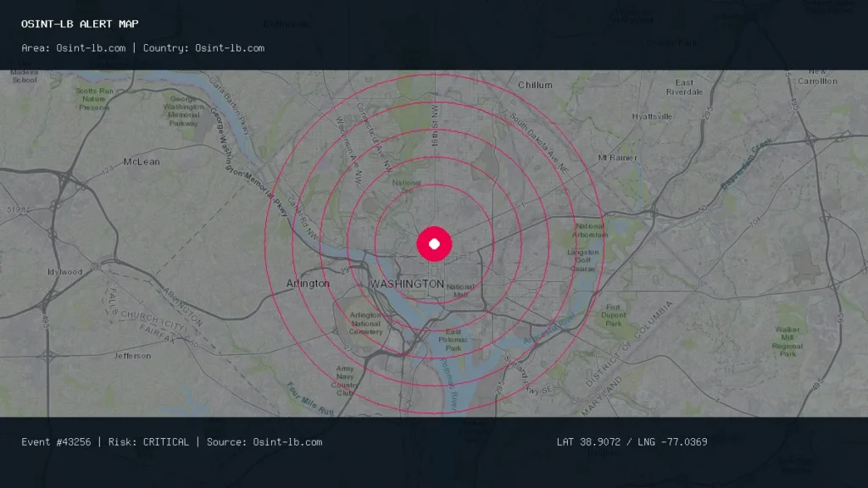The image size is (868, 488).
Task: Click the Mt Rainier label
Action: pos(617,158)
